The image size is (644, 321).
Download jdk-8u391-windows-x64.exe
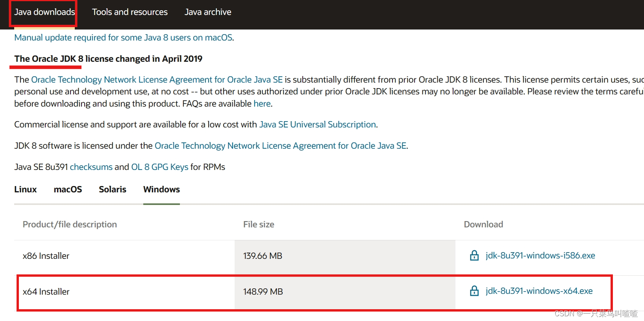click(x=539, y=291)
